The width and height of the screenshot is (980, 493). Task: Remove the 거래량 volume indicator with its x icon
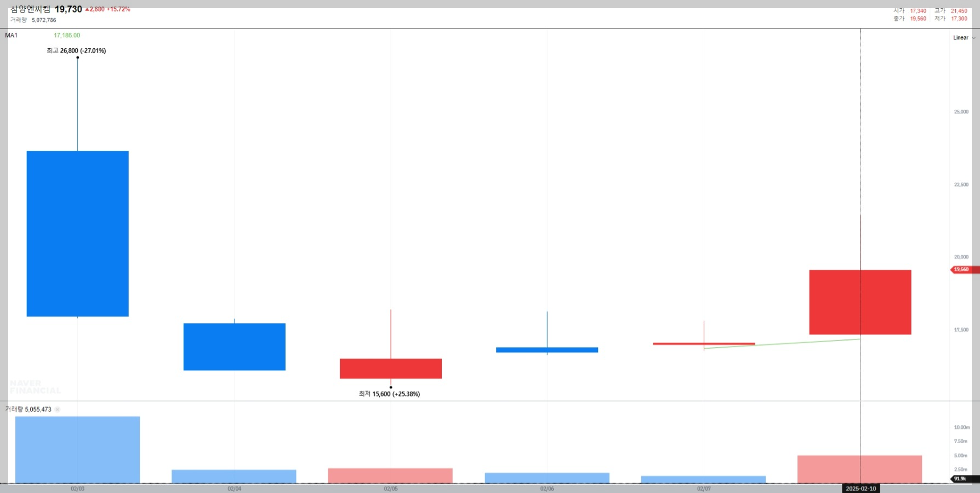click(x=58, y=410)
